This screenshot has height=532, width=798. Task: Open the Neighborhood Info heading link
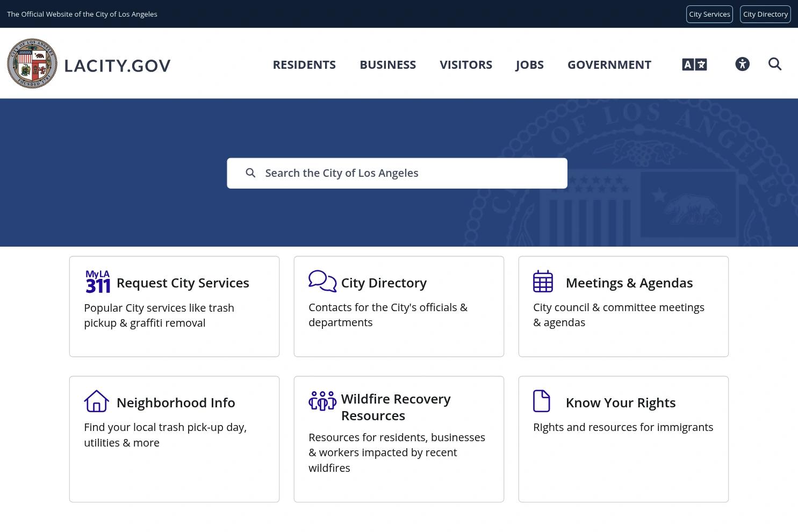click(x=176, y=402)
